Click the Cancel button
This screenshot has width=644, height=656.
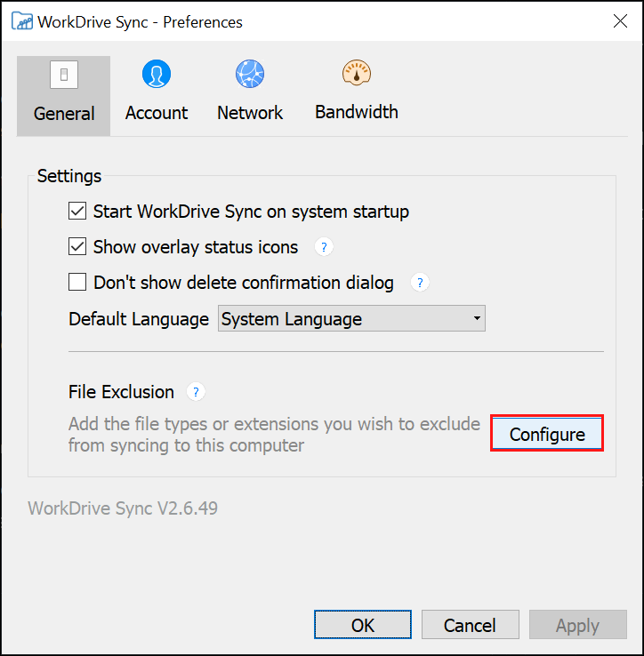[x=470, y=625]
